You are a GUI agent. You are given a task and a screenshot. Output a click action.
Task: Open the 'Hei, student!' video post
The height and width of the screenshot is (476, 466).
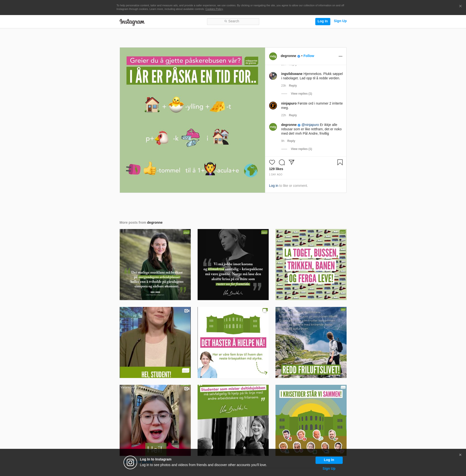pos(155,343)
